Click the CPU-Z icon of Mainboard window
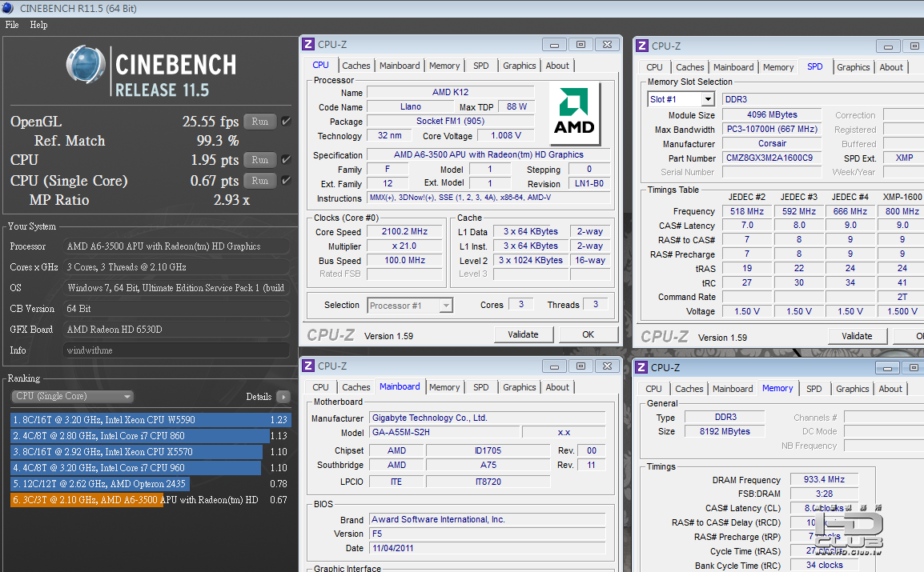The image size is (924, 572). point(308,366)
